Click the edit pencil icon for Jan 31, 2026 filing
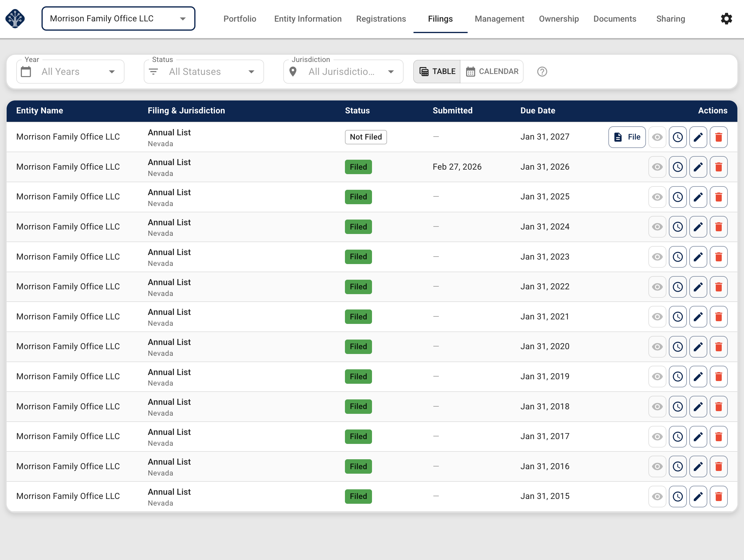This screenshot has height=560, width=744. click(x=698, y=167)
